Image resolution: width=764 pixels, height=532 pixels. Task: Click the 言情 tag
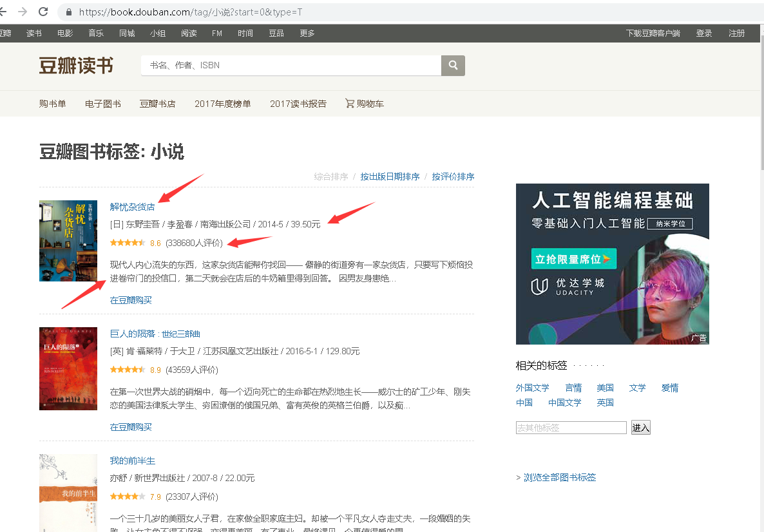(x=573, y=388)
